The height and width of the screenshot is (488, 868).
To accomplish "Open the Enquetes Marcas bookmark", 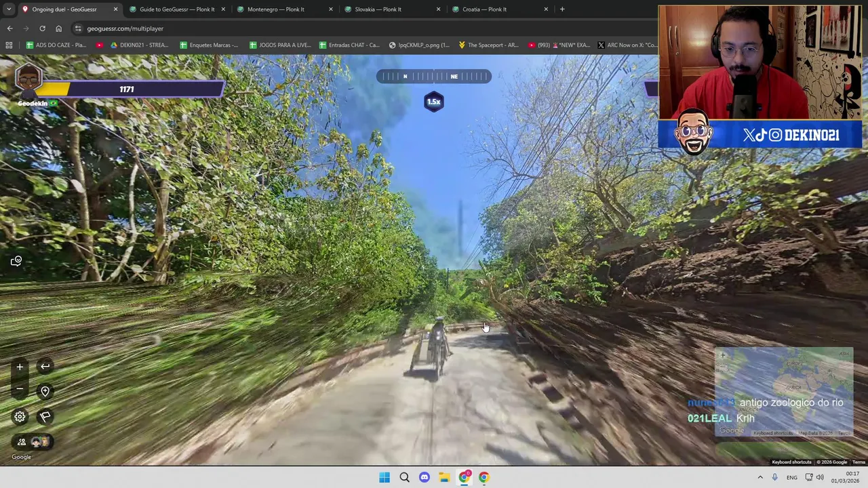I will (x=209, y=45).
